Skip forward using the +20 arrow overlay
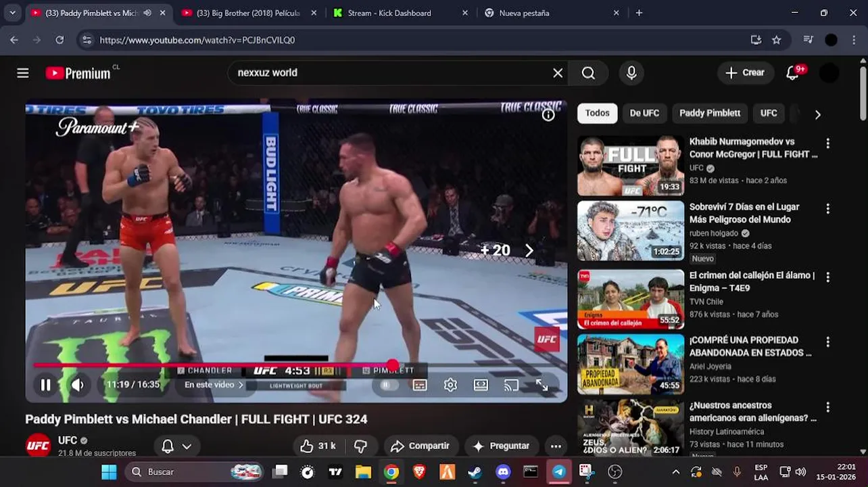Screen dimensions: 868x487 (529, 250)
